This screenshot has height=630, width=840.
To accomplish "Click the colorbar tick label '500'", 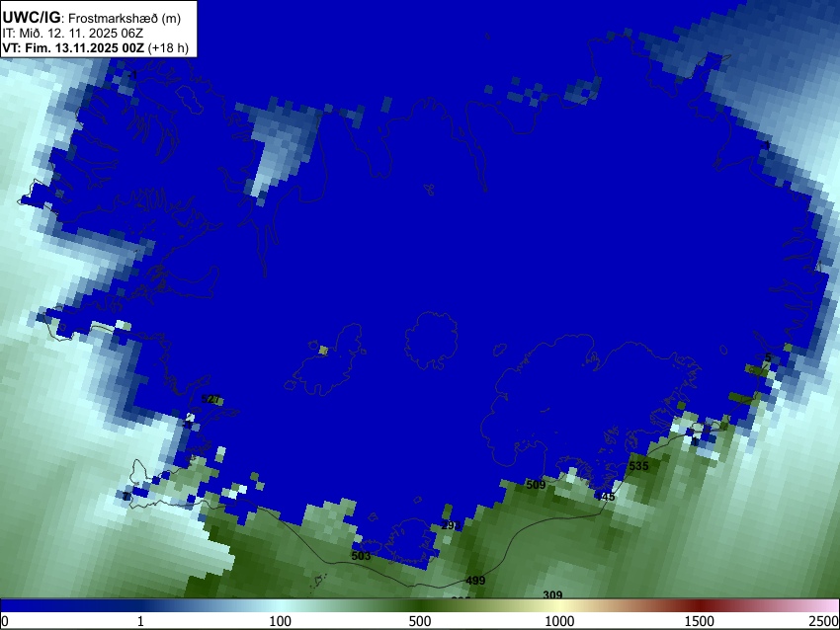I will point(420,621).
